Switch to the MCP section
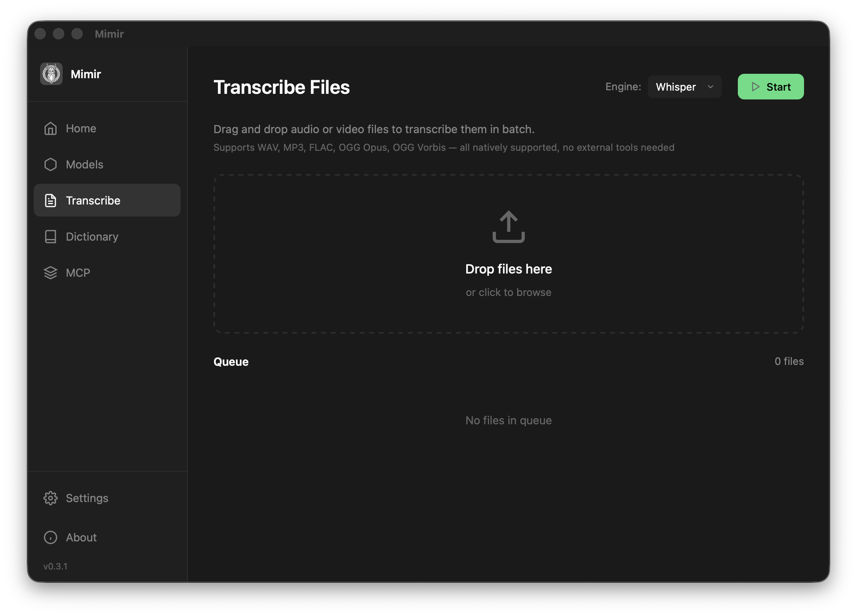The height and width of the screenshot is (616, 857). pyautogui.click(x=78, y=273)
